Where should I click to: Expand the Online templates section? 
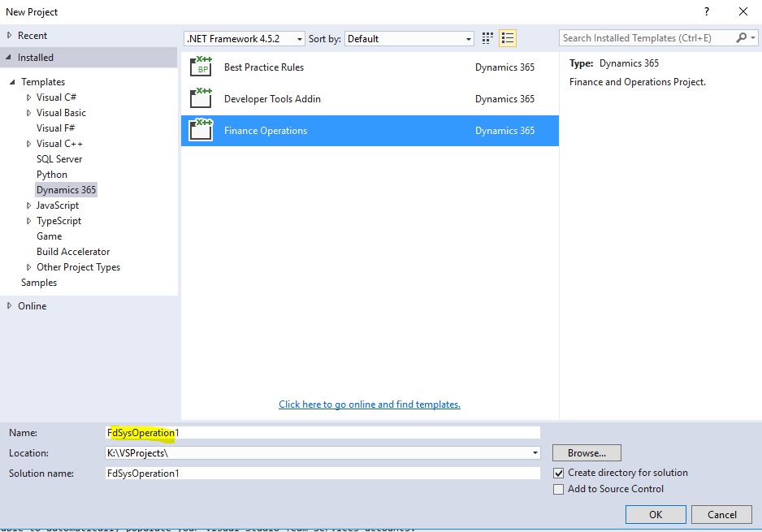pos(10,306)
